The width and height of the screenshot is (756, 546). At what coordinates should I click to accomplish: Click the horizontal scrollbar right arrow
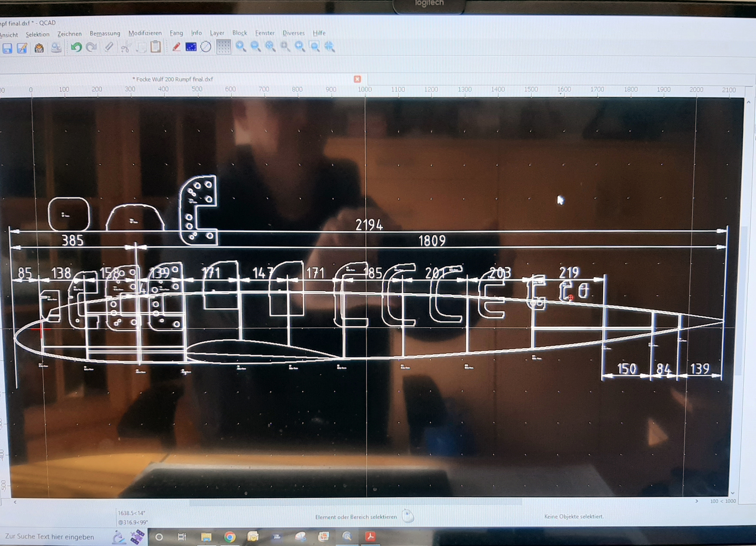[x=696, y=501]
